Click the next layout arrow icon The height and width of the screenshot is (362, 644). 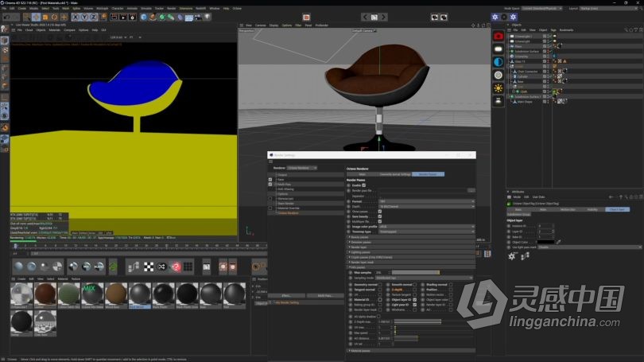(x=383, y=17)
